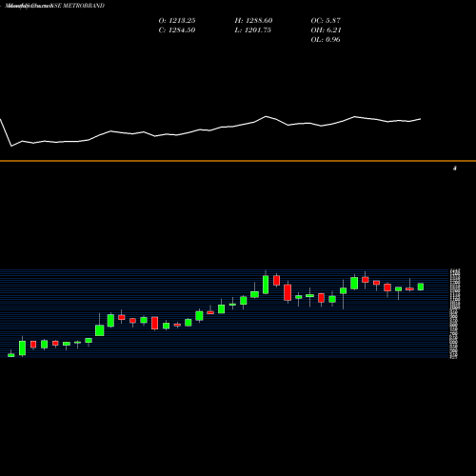Click the 'H: 1288.60' high value

pos(253,21)
